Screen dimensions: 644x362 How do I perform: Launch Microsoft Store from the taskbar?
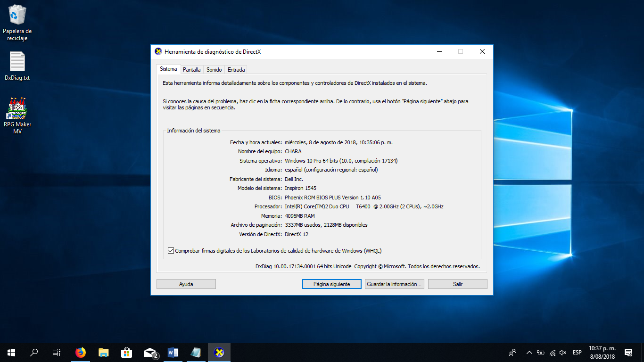pyautogui.click(x=126, y=353)
